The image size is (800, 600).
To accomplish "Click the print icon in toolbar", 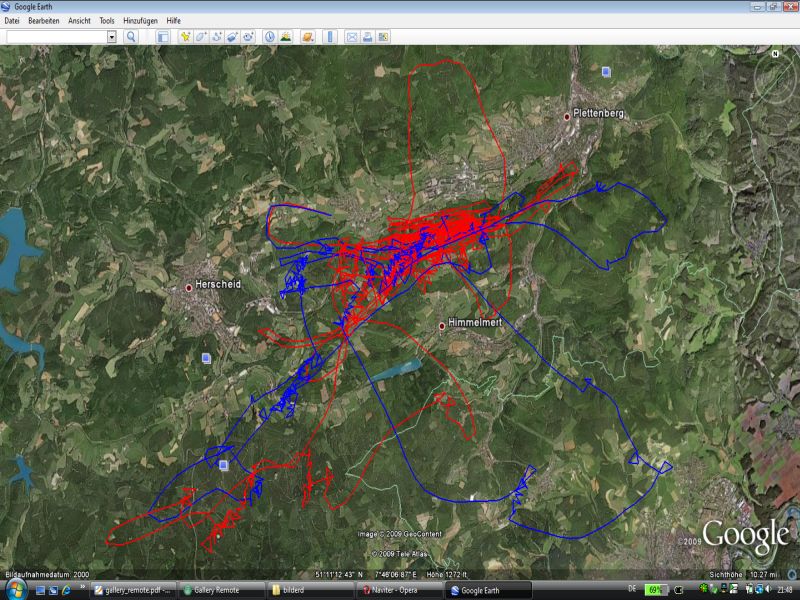I will pyautogui.click(x=367, y=37).
